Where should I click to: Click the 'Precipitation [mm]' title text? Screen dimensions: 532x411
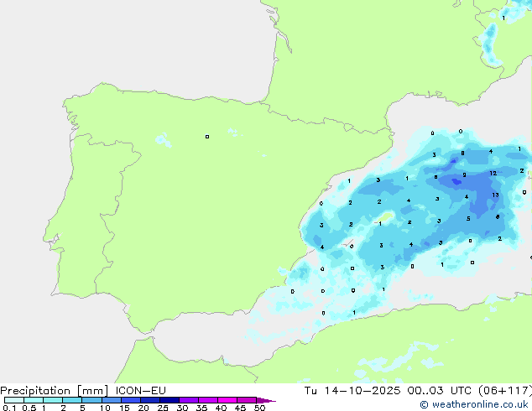[55, 391]
